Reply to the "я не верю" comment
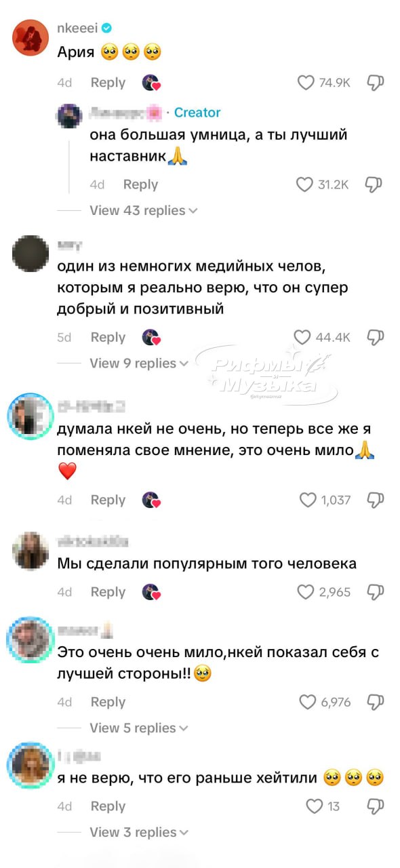This screenshot has width=400, height=868. click(108, 806)
